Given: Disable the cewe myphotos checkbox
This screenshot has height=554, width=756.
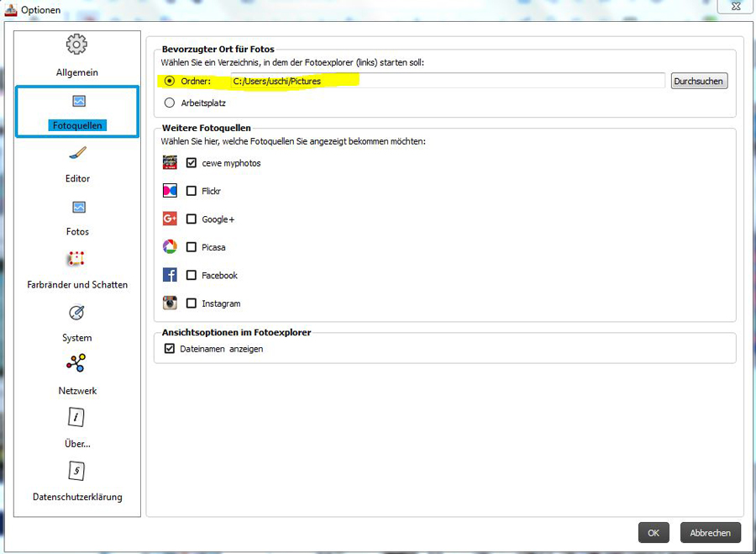Looking at the screenshot, I should click(192, 163).
